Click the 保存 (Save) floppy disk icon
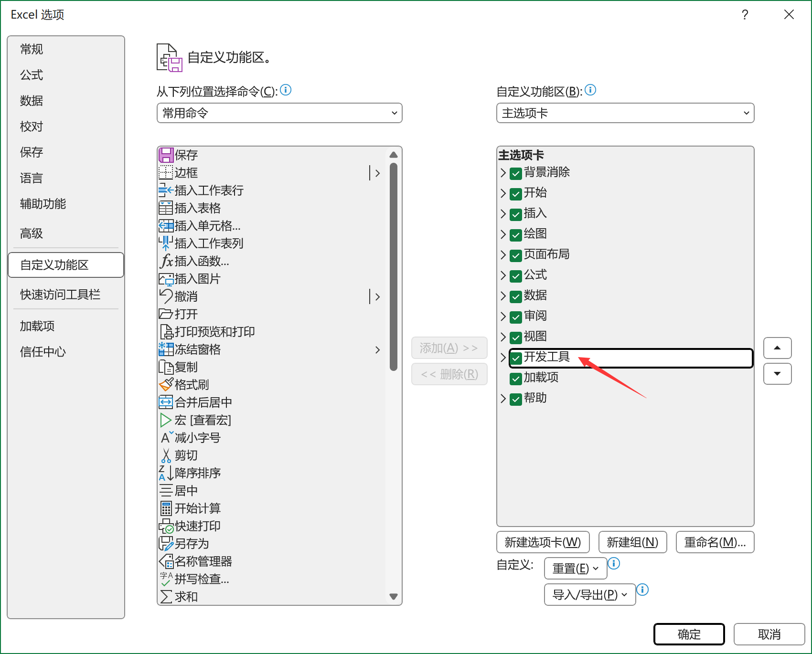Screen dimensions: 812x654 click(166, 155)
